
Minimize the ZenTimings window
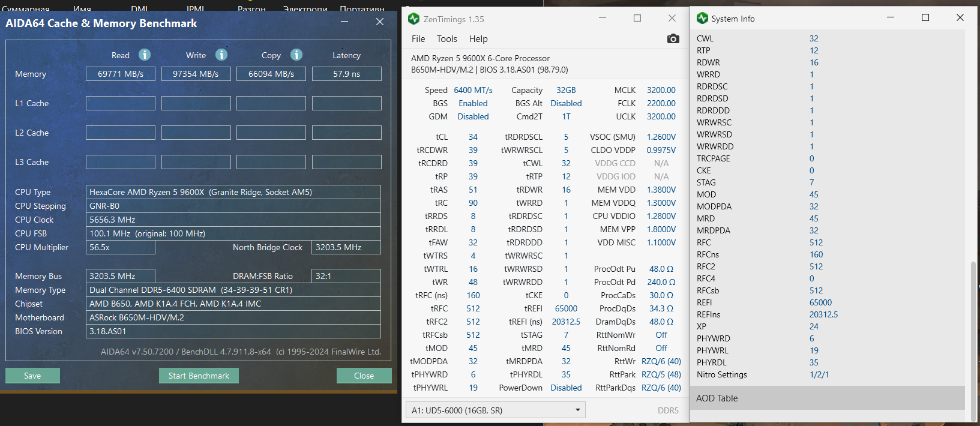pyautogui.click(x=603, y=19)
